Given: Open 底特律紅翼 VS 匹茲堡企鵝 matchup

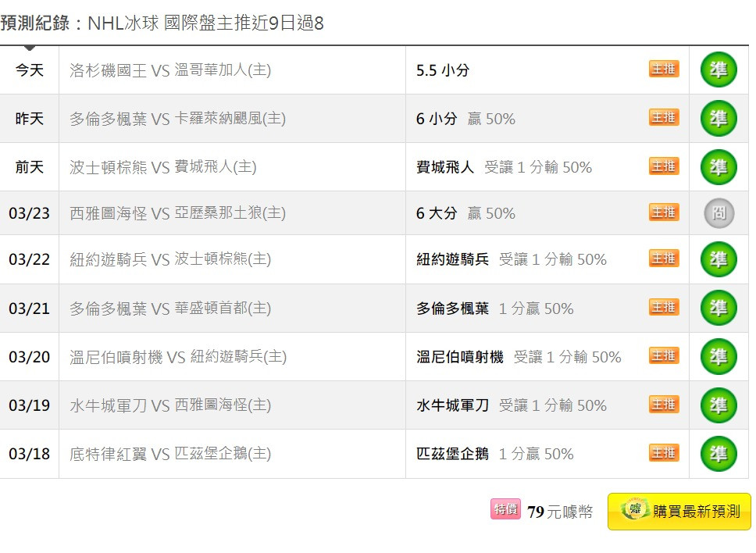Looking at the screenshot, I should (170, 454).
